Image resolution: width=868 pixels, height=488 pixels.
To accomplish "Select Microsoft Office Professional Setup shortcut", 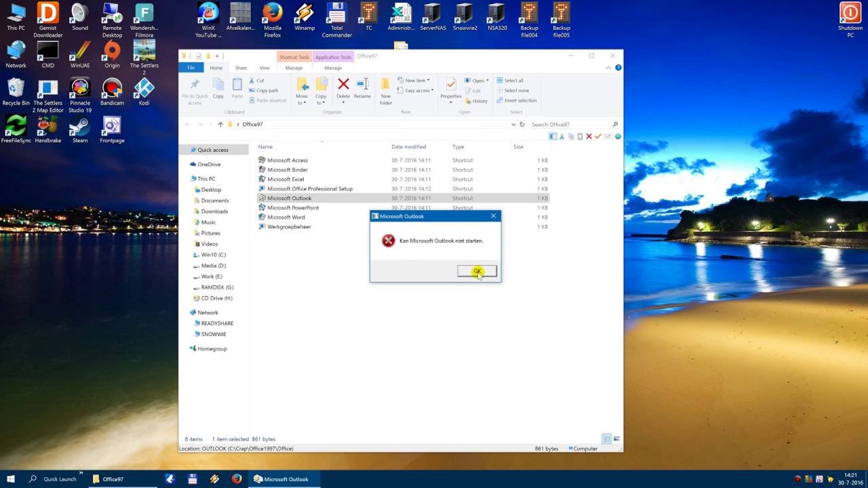I will 310,188.
